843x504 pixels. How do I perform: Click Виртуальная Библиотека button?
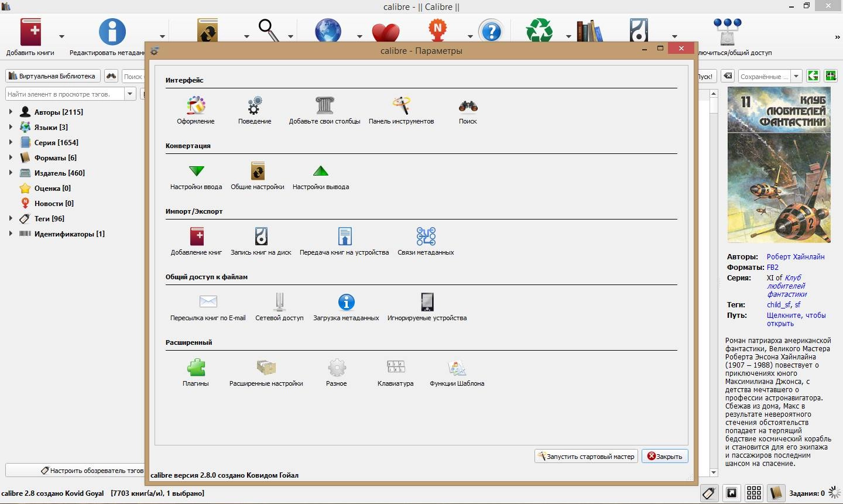[53, 76]
